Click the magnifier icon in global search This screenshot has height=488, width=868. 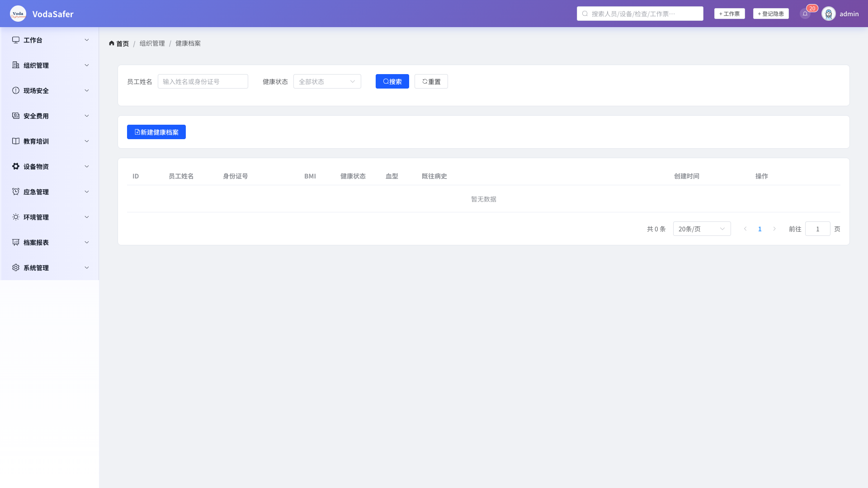(x=585, y=14)
